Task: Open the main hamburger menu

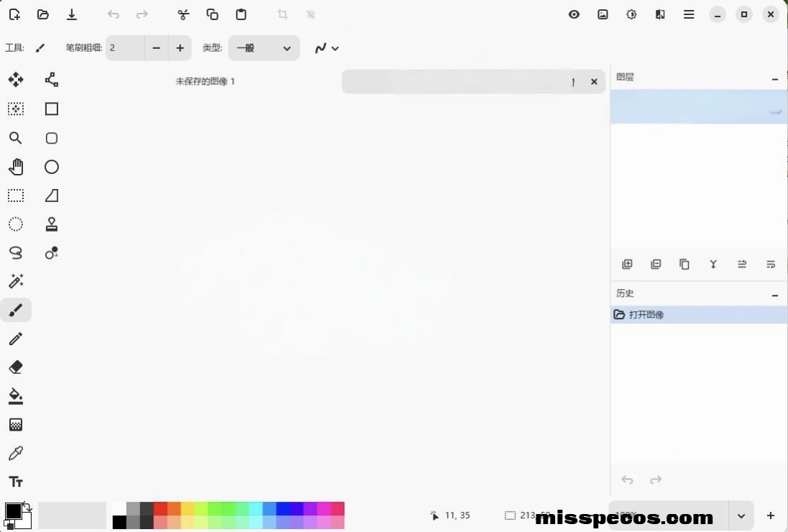Action: [x=689, y=14]
